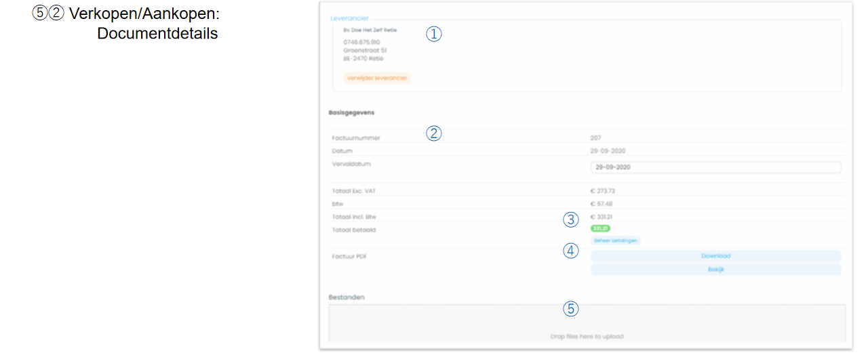Click the Factuurnummer value 207
Screen dimensions: 868x359
[595, 138]
